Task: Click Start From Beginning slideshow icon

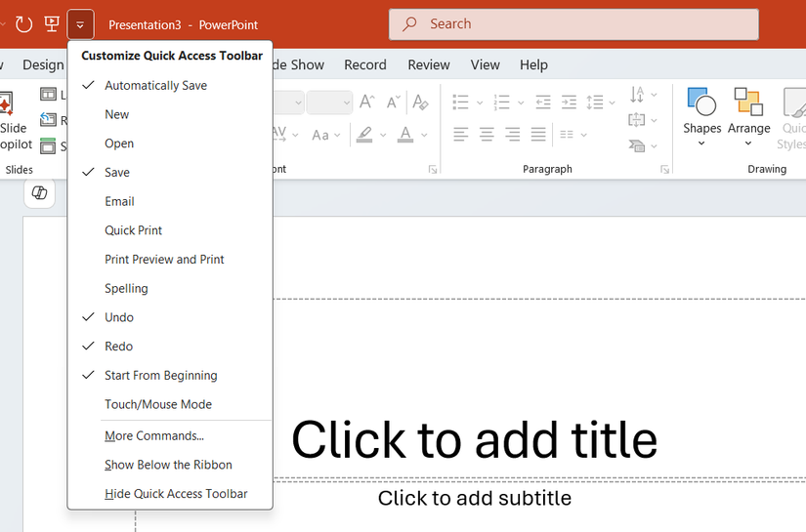Action: [x=52, y=23]
